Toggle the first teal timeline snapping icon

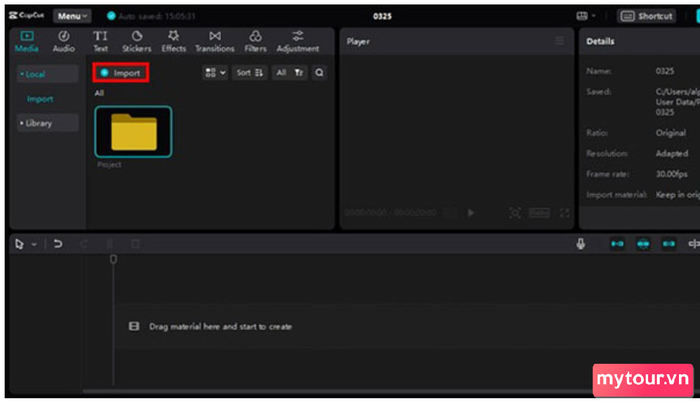[x=617, y=244]
